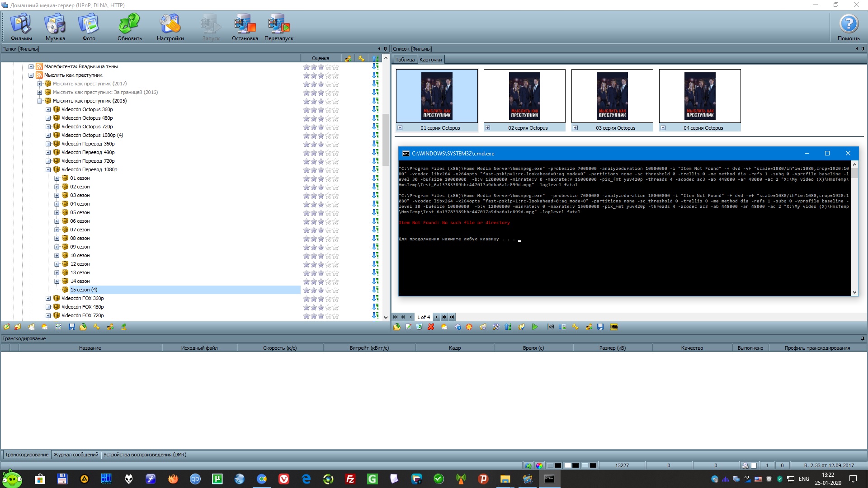Viewport: 868px width, 488px height.
Task: Click the IMDb icon in list toolbar
Action: pos(613,327)
